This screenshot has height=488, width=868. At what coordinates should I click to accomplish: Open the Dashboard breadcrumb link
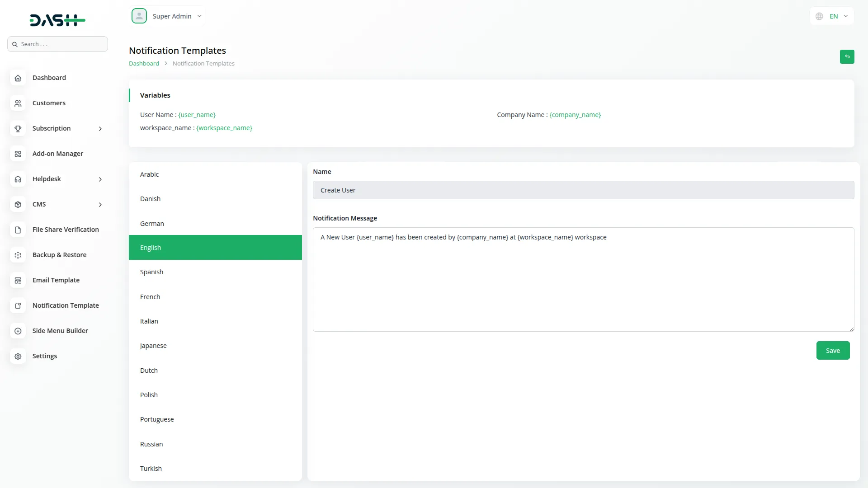pos(143,63)
